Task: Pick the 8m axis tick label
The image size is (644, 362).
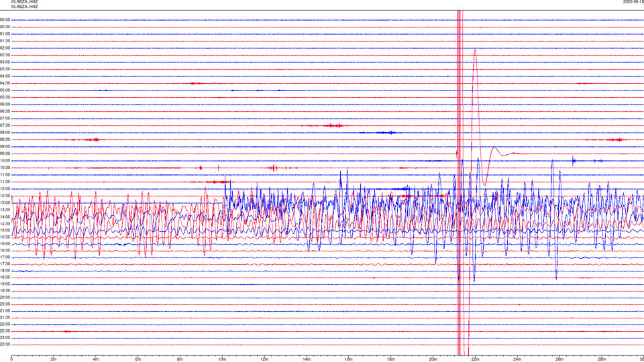Action: [x=180, y=359]
